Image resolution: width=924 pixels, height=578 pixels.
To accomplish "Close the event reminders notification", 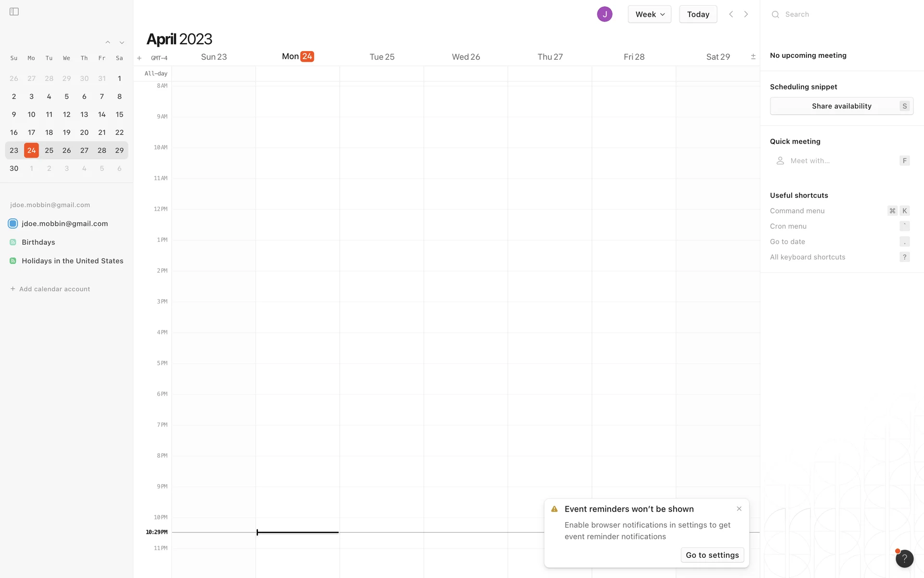I will [x=739, y=509].
